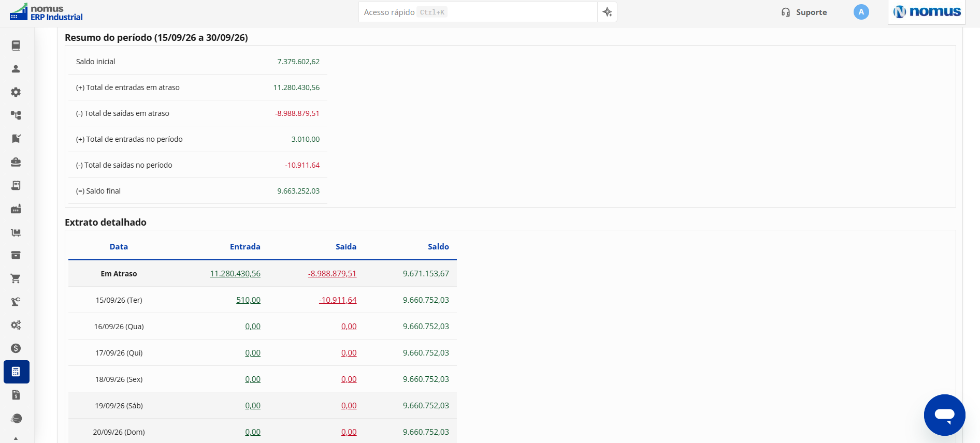This screenshot has height=443, width=980.
Task: Open overdue entries amount 11.280.430,56 link
Action: pyautogui.click(x=235, y=273)
